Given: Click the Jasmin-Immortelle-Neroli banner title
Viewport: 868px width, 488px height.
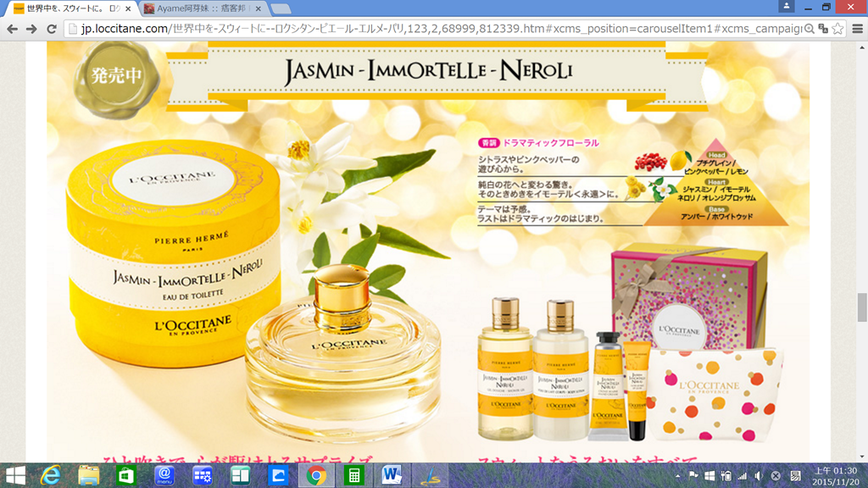Looking at the screenshot, I should [428, 72].
